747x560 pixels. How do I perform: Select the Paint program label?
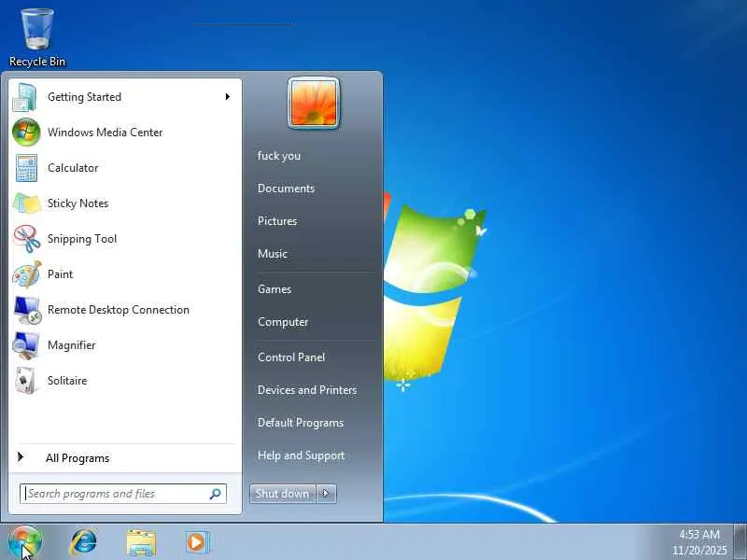(x=60, y=274)
